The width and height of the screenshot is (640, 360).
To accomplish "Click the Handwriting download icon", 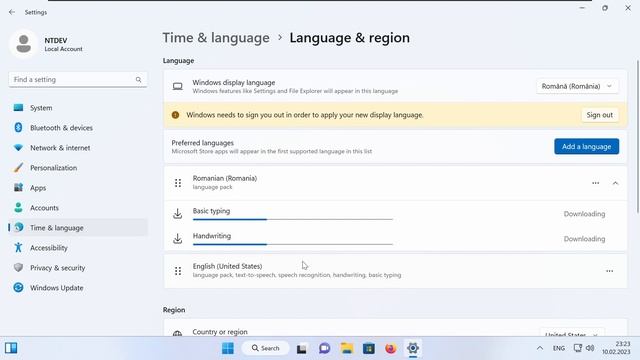I will pyautogui.click(x=178, y=238).
